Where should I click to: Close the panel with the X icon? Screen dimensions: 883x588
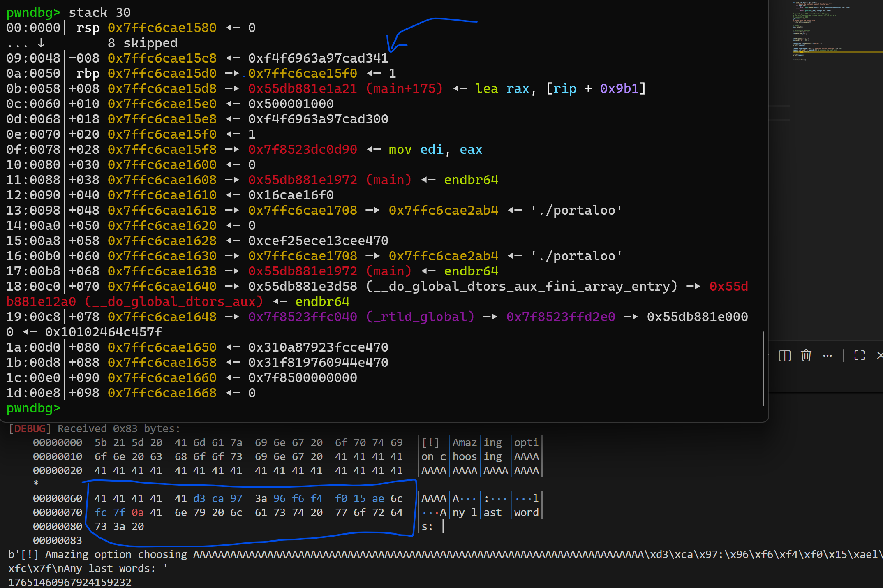coord(879,356)
